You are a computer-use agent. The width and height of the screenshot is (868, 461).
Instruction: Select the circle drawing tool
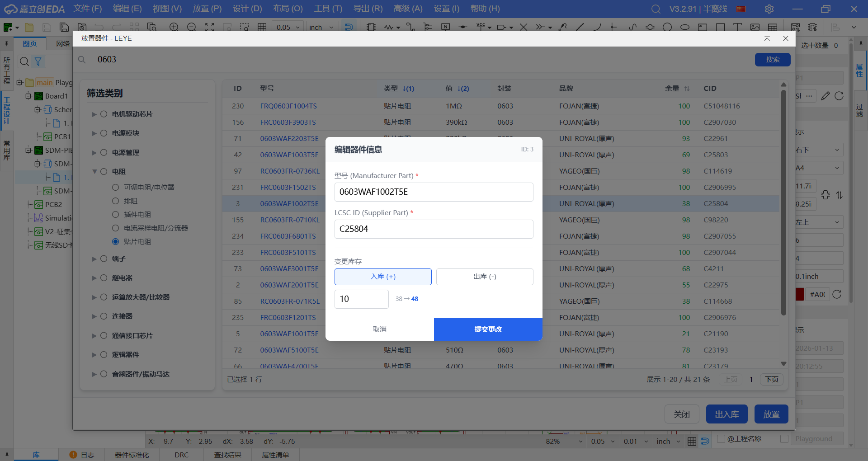pyautogui.click(x=667, y=27)
